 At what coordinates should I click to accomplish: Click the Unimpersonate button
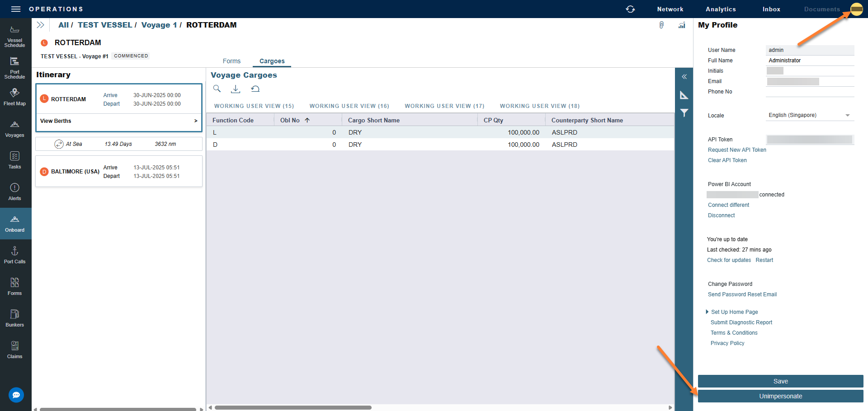[x=780, y=396]
